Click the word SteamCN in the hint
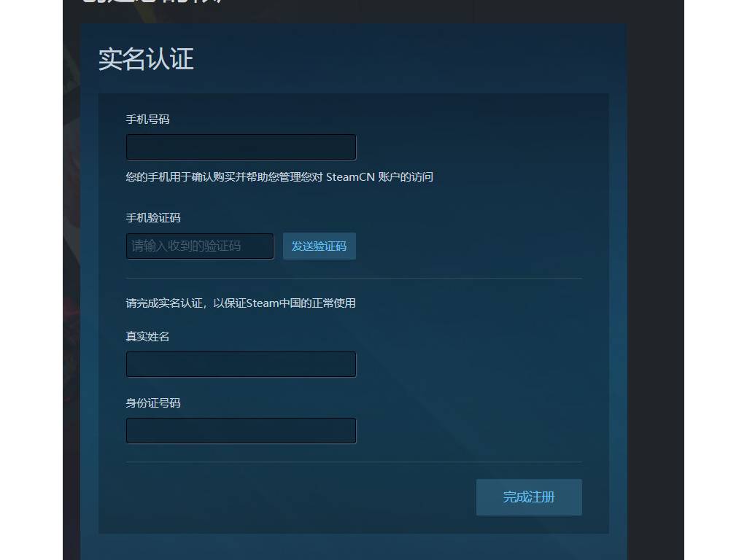Image resolution: width=747 pixels, height=560 pixels. point(350,177)
